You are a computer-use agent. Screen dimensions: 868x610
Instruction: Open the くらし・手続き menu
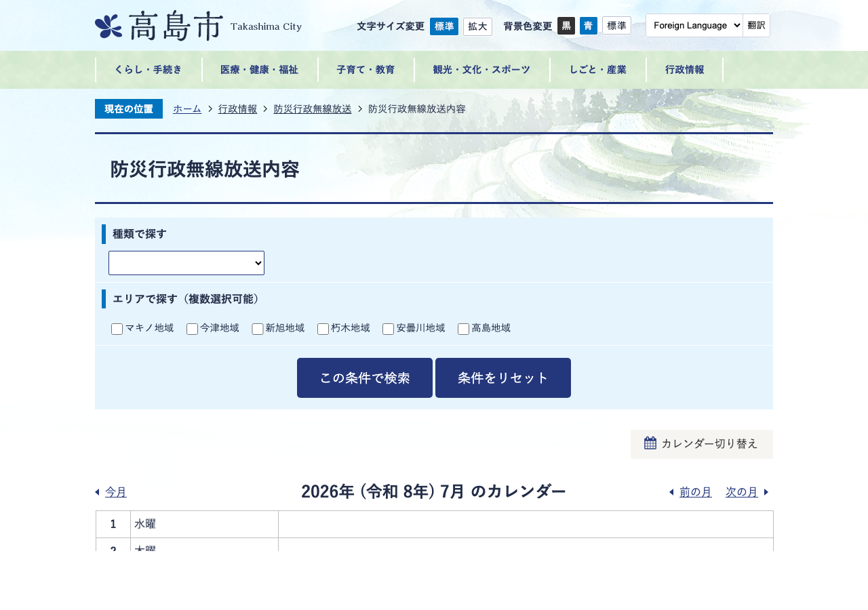coord(149,70)
